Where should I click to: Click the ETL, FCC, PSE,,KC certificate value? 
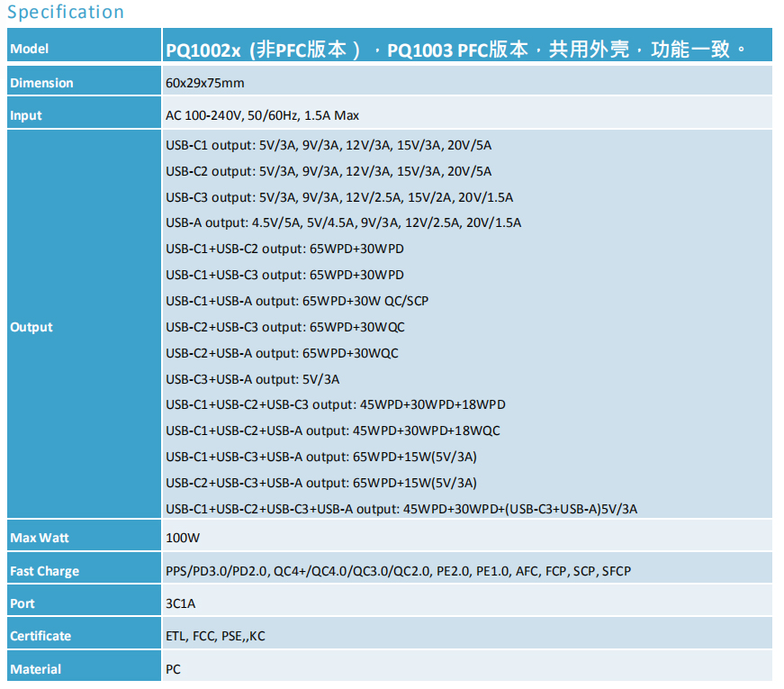point(215,636)
